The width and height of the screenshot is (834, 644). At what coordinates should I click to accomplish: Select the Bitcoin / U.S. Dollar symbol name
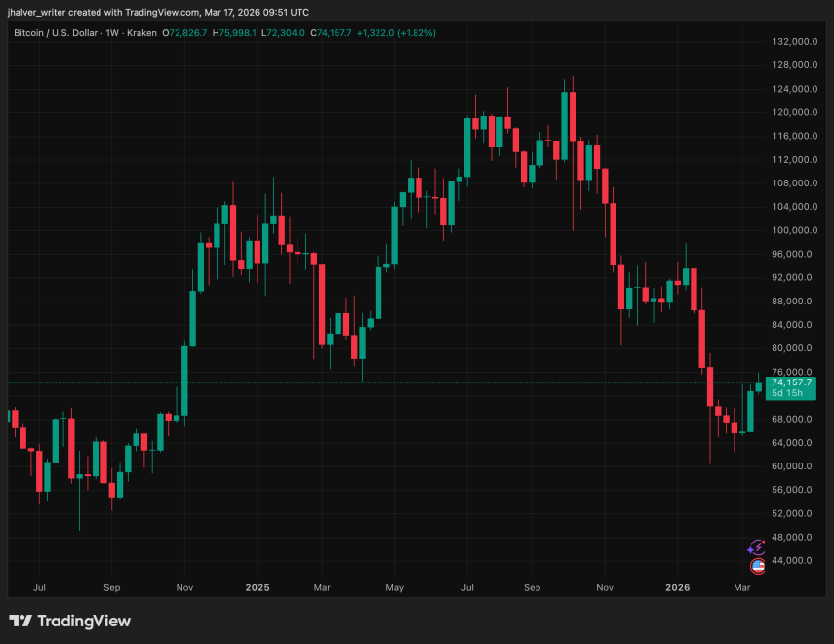tap(55, 32)
